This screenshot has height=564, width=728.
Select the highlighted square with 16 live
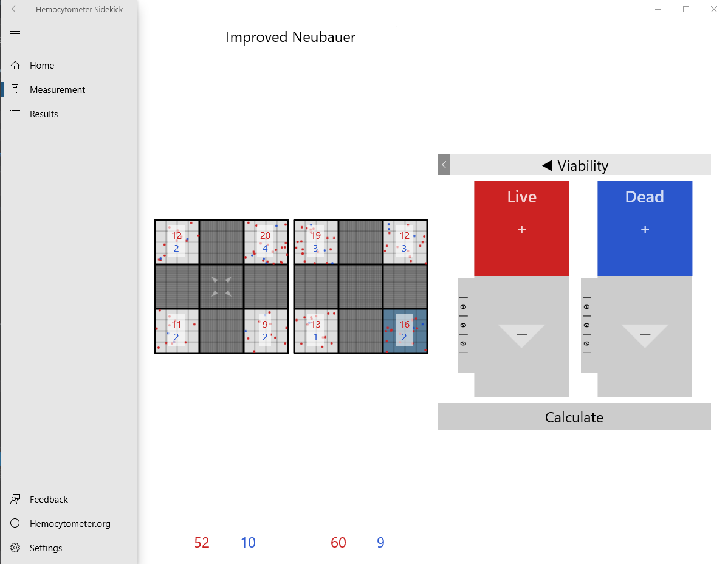click(405, 331)
